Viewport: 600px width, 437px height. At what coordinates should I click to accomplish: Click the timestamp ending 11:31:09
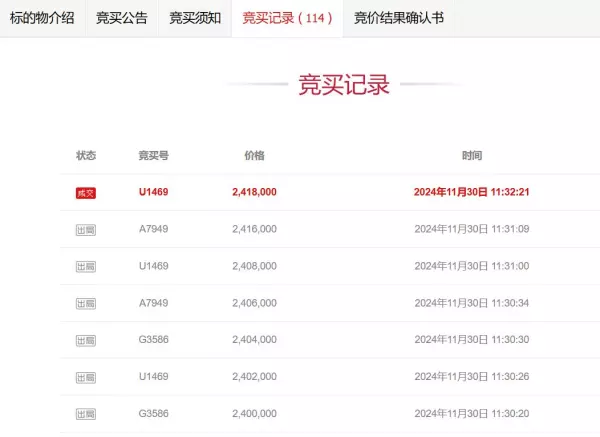pos(471,229)
